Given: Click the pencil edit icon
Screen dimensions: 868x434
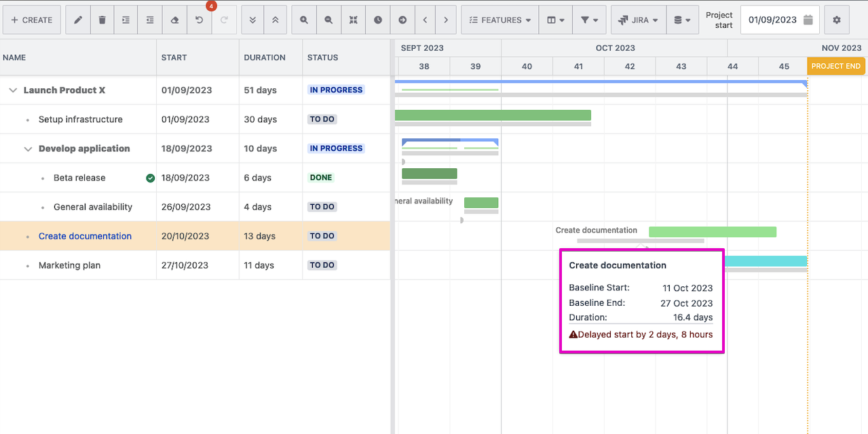Looking at the screenshot, I should tap(78, 20).
